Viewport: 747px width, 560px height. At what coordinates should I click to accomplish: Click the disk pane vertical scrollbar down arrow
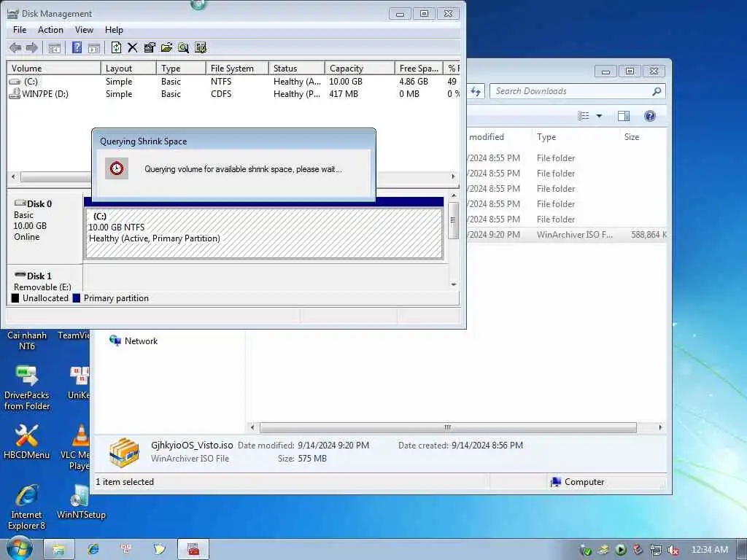[x=454, y=284]
